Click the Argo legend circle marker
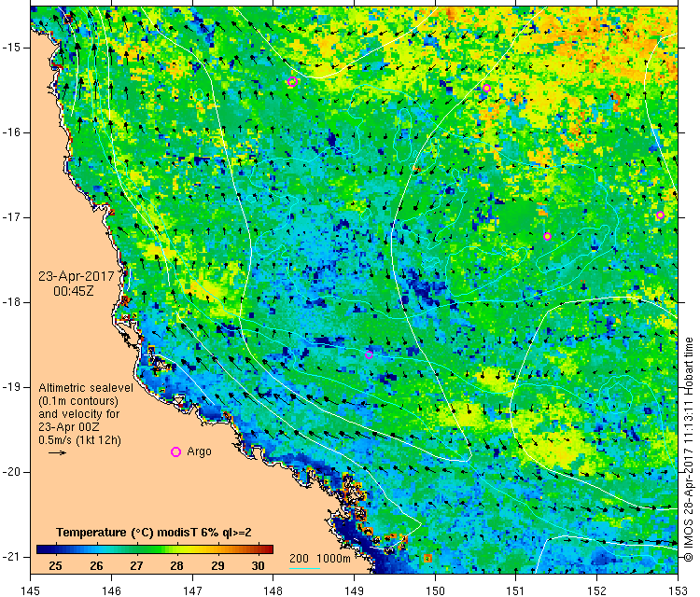The width and height of the screenshot is (700, 597). (175, 452)
